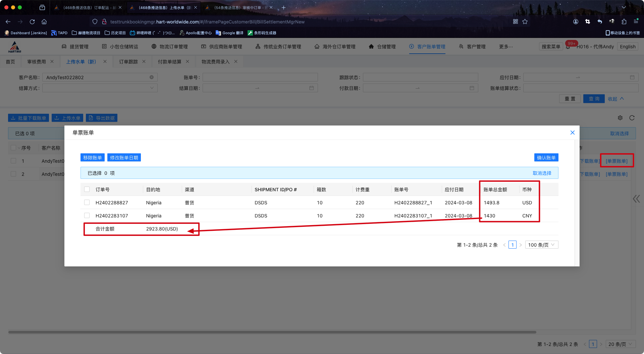
Task: Click the table refresh icon
Action: pyautogui.click(x=632, y=118)
